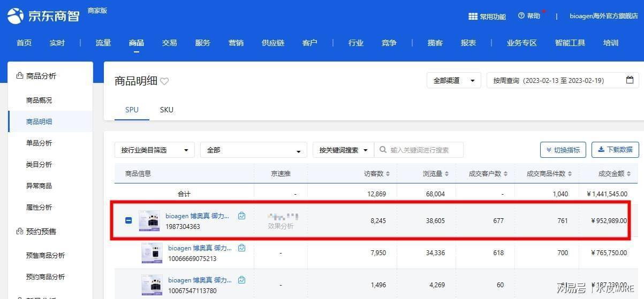Click product thumbnail for 10066669075213
The image size is (644, 299).
click(152, 252)
